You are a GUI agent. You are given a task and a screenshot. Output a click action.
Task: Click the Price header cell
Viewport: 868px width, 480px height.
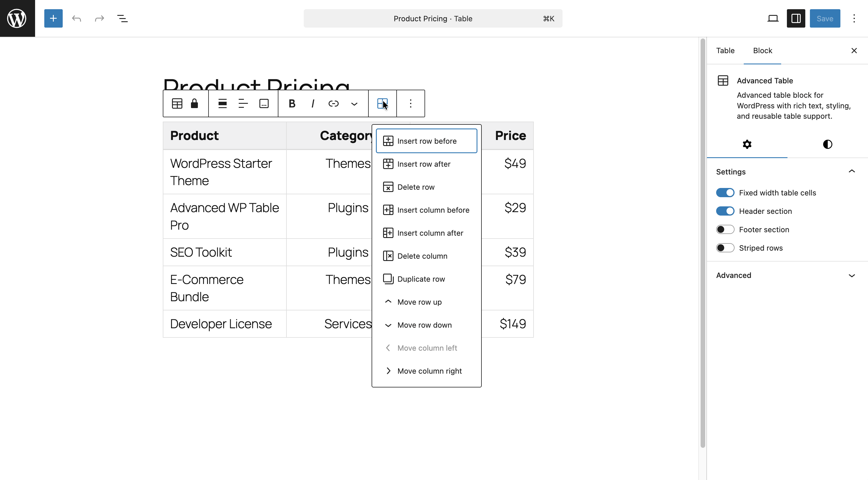click(x=507, y=135)
